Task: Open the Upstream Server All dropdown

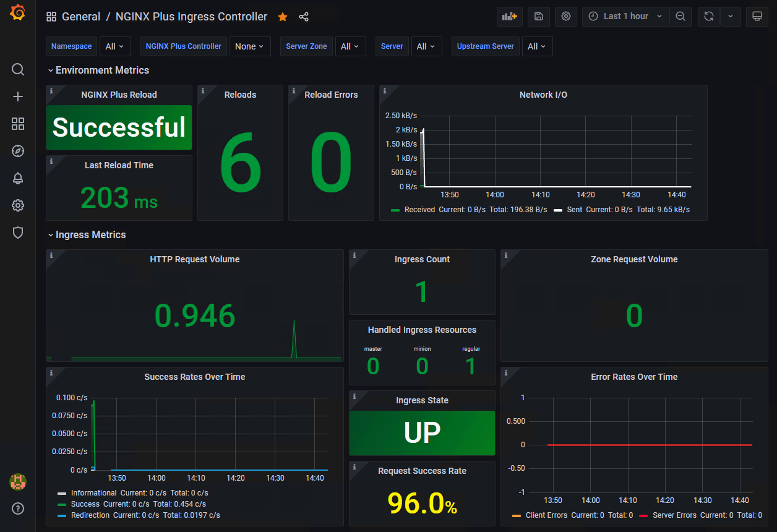Action: pos(537,46)
